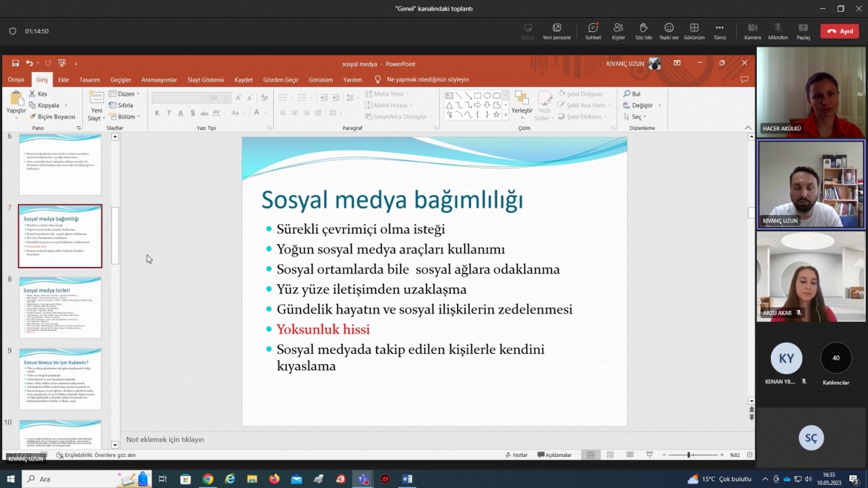Open Yeni pencere pop-out button
Screen dimensions: 868x488
coord(556,31)
